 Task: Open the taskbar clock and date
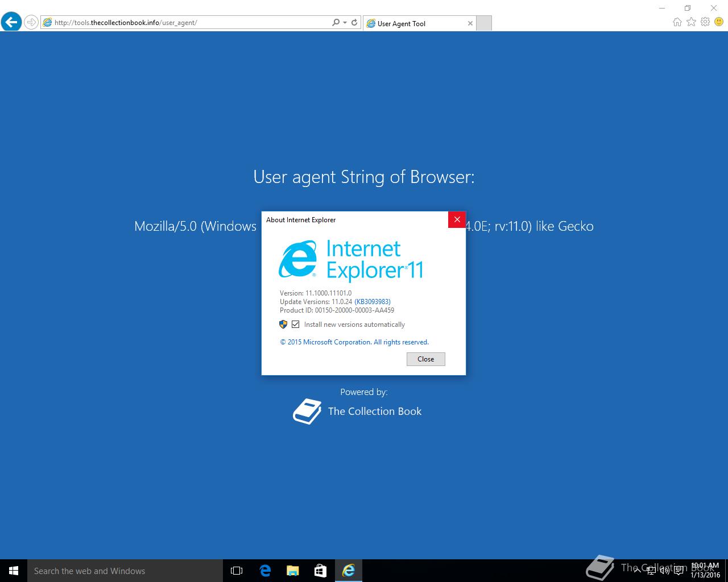(705, 571)
